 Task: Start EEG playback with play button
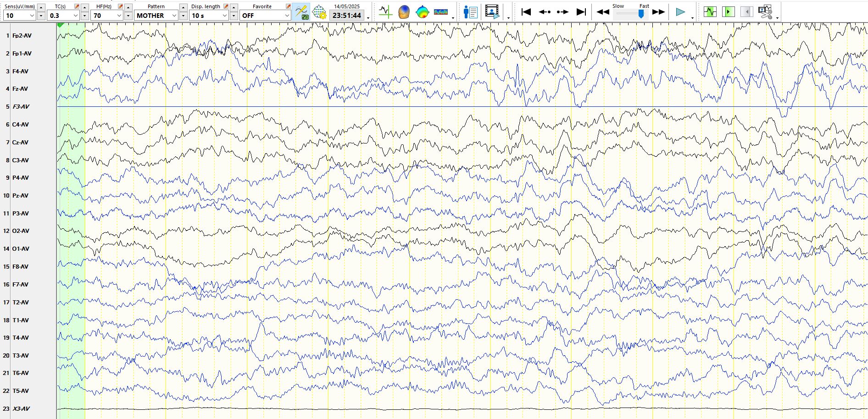coord(680,12)
